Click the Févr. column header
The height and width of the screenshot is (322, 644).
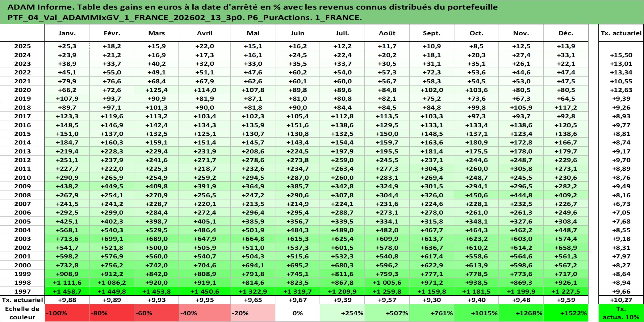pyautogui.click(x=112, y=33)
